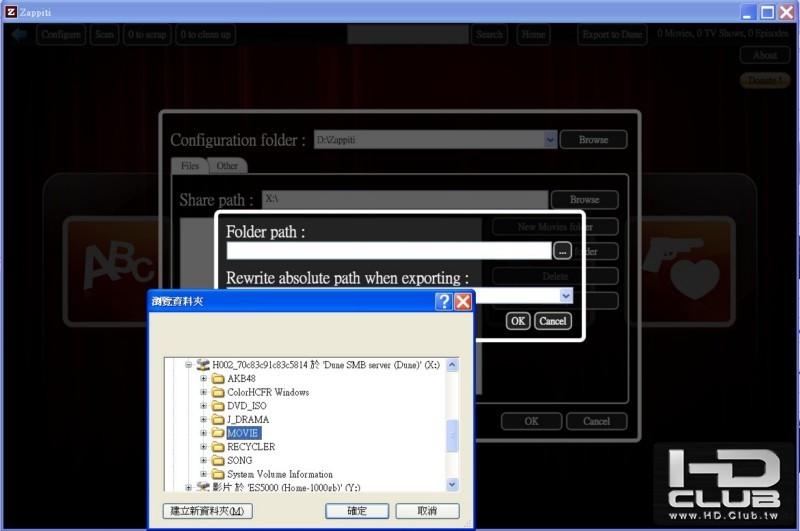Screen dimensions: 800x531
Task: Select the highlighted MOVIE folder name
Action: [243, 433]
